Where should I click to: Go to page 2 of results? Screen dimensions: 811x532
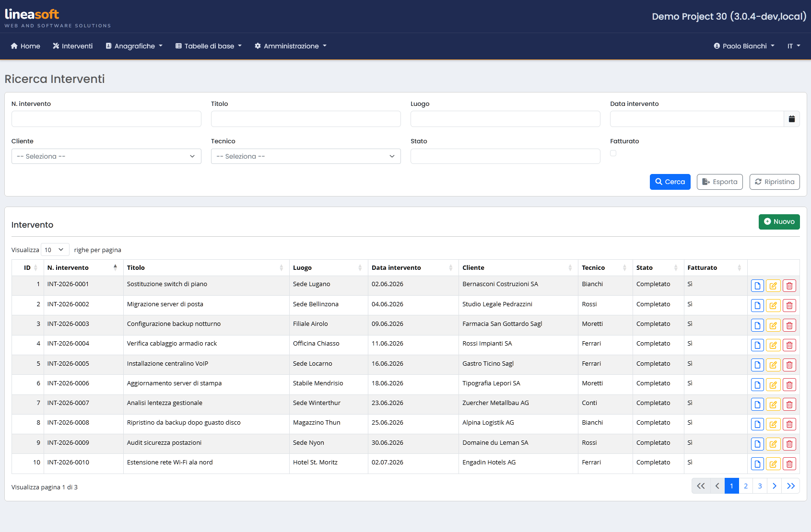point(746,486)
